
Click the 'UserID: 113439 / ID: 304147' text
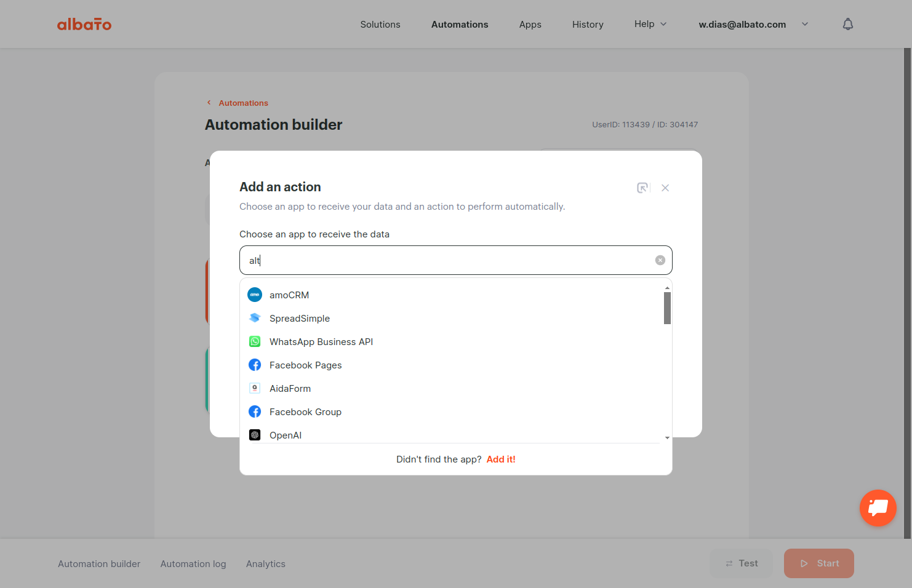(645, 124)
